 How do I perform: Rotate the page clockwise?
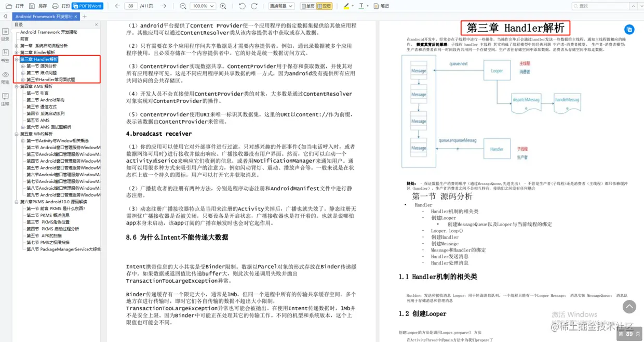(x=254, y=6)
